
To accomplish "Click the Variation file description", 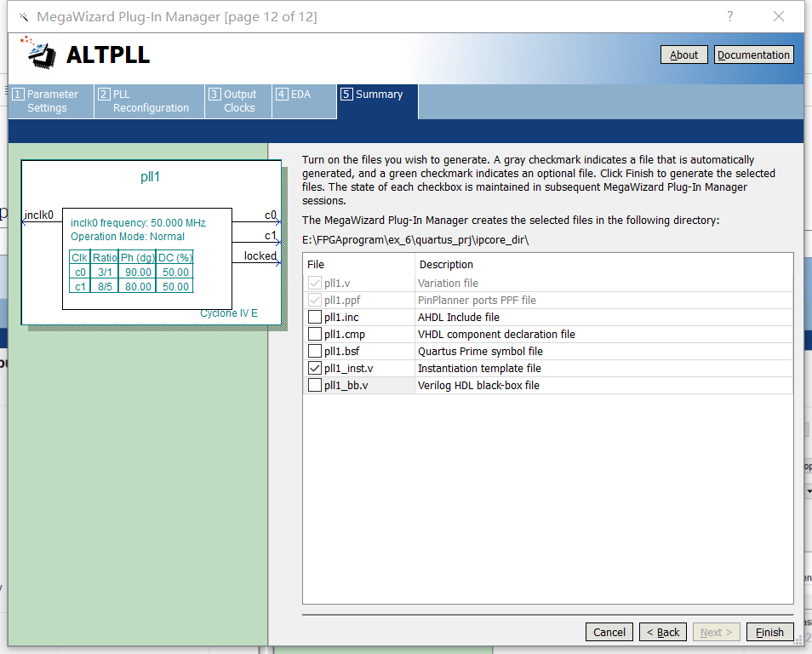I will (x=448, y=283).
